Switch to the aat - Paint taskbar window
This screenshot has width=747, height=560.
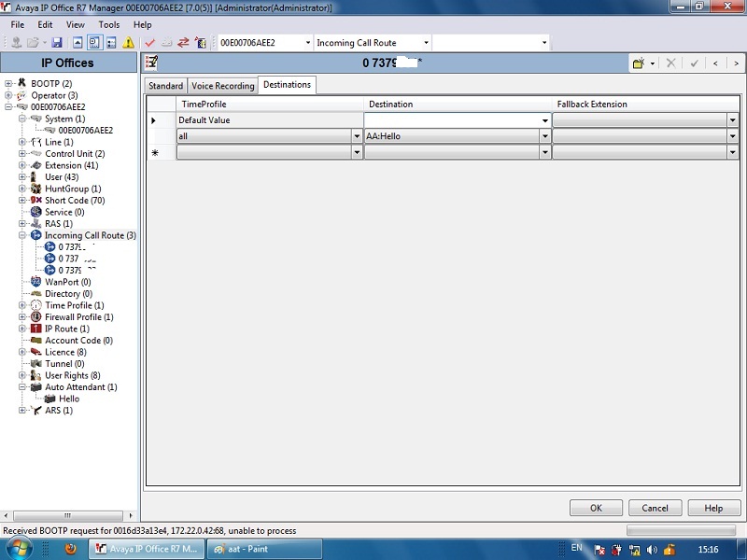264,549
